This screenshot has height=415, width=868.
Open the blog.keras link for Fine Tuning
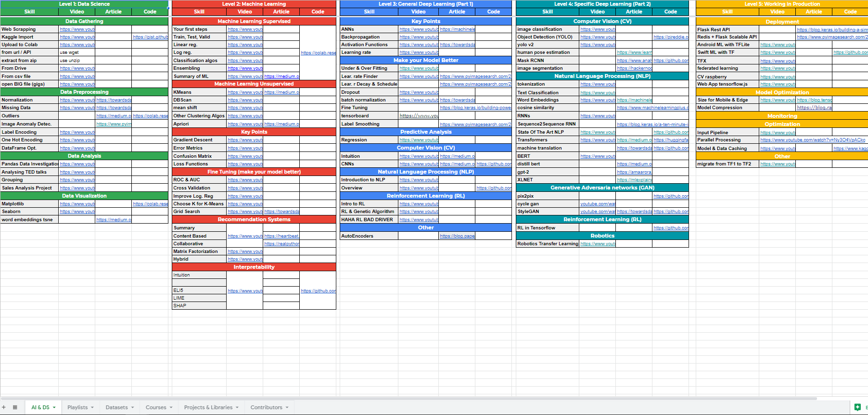coord(475,108)
